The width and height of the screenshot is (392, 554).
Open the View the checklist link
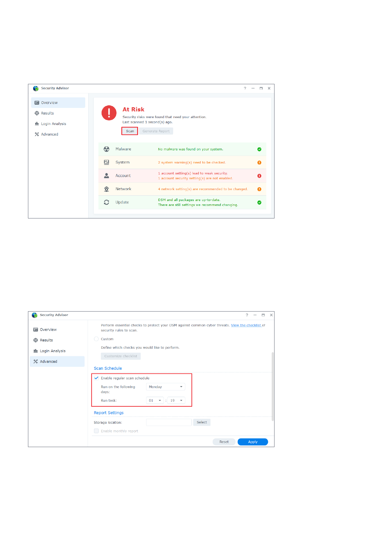246,325
